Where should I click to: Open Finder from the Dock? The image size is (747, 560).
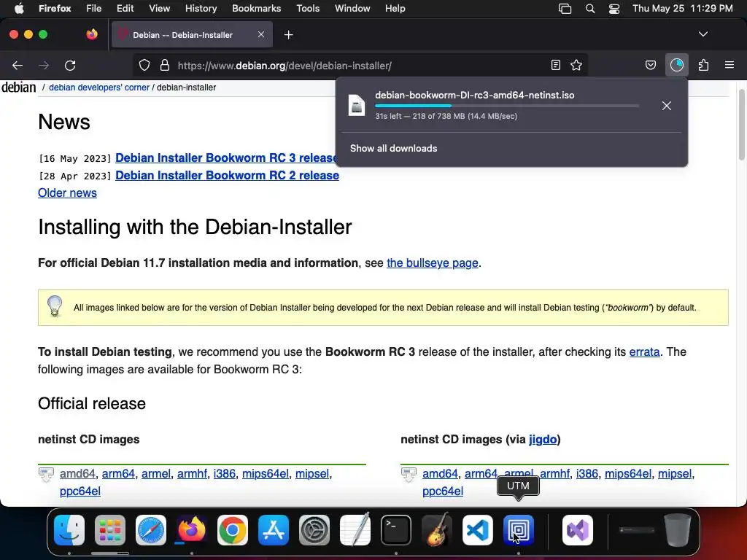(69, 529)
